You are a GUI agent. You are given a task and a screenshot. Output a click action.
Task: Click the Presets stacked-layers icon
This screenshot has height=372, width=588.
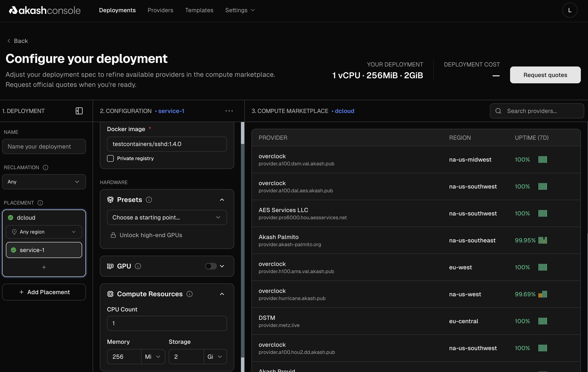[110, 200]
